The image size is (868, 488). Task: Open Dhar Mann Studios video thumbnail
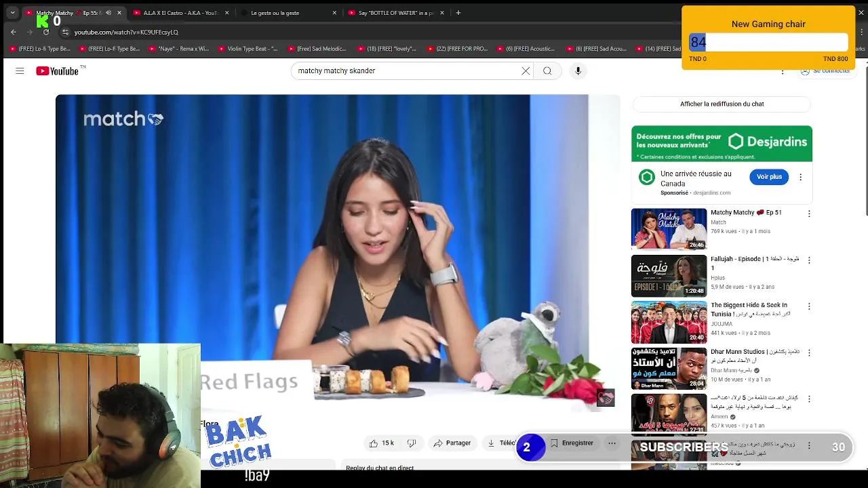click(x=669, y=369)
